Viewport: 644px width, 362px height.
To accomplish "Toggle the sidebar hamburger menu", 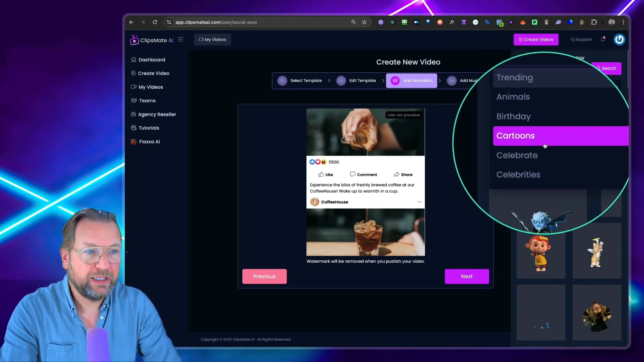I will click(180, 39).
